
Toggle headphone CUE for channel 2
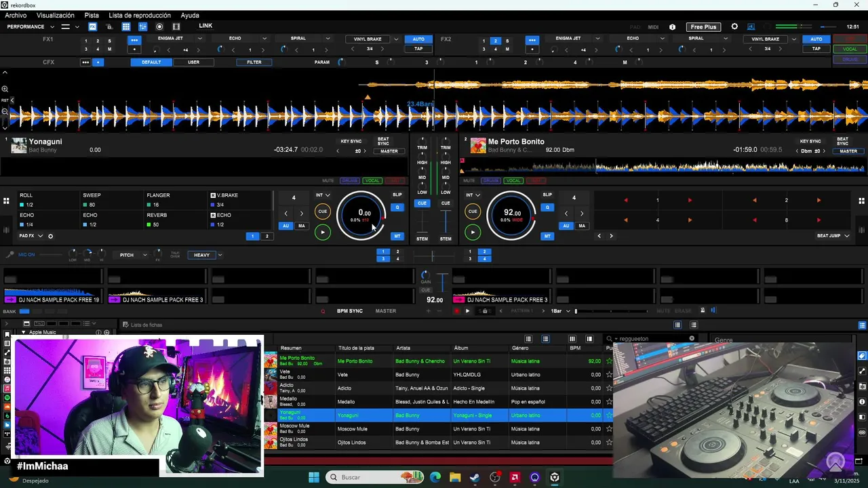click(446, 203)
